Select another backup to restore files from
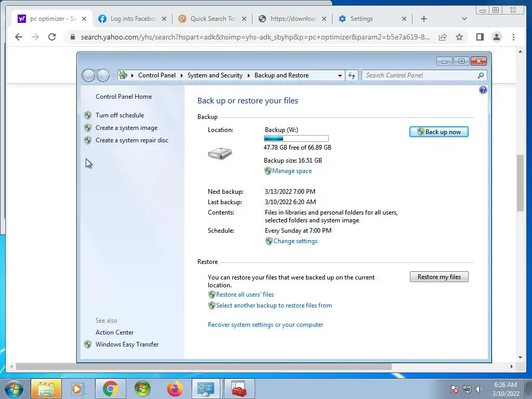Screen dimensions: 532x399 click(x=274, y=305)
